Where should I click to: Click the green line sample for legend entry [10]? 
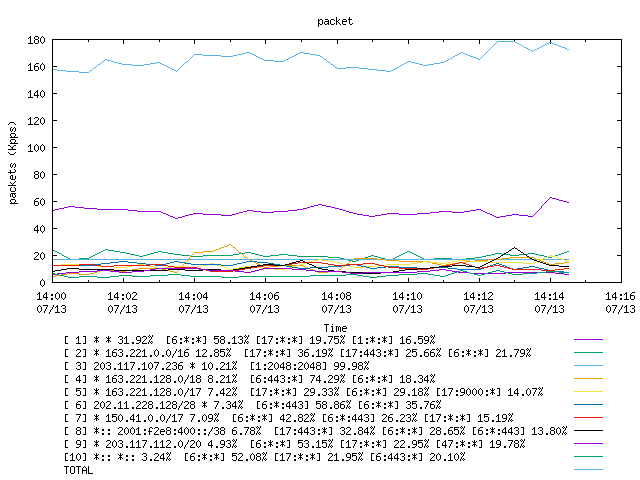pyautogui.click(x=588, y=457)
